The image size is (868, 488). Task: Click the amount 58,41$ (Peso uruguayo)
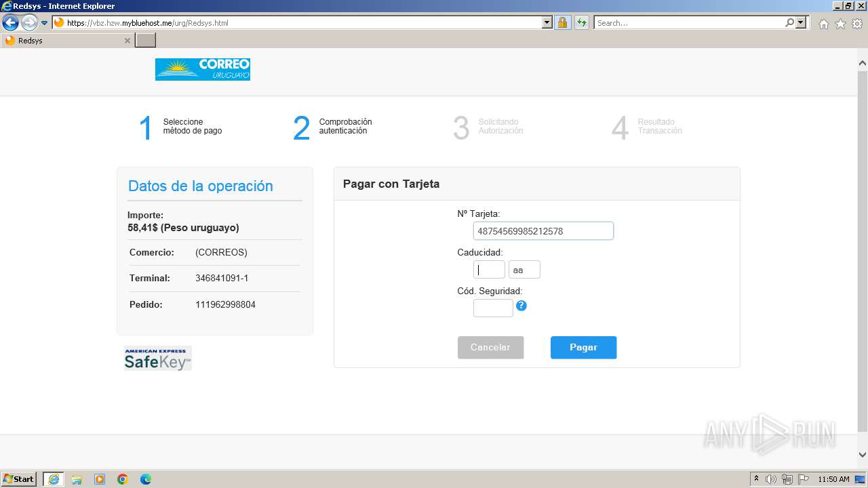click(x=183, y=228)
